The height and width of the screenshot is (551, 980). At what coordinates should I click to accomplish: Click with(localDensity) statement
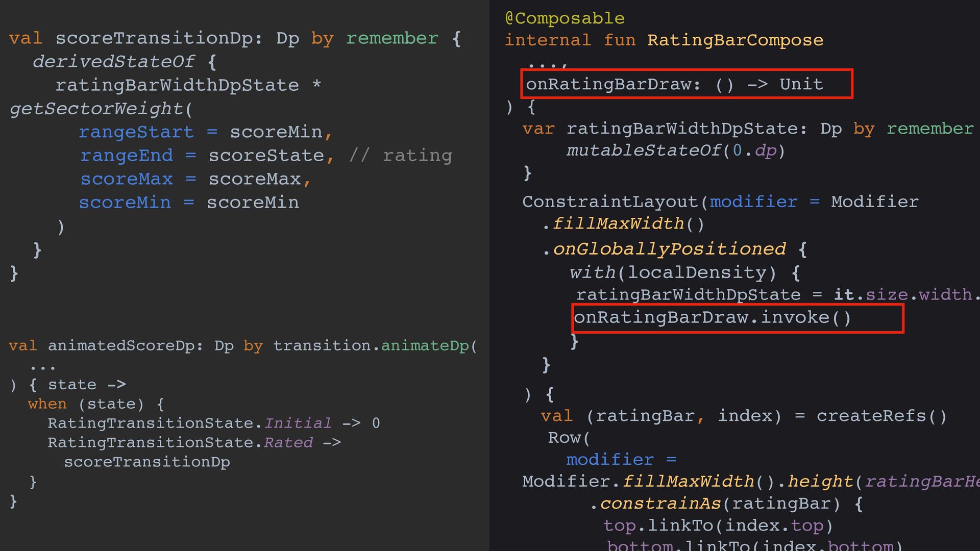[673, 273]
